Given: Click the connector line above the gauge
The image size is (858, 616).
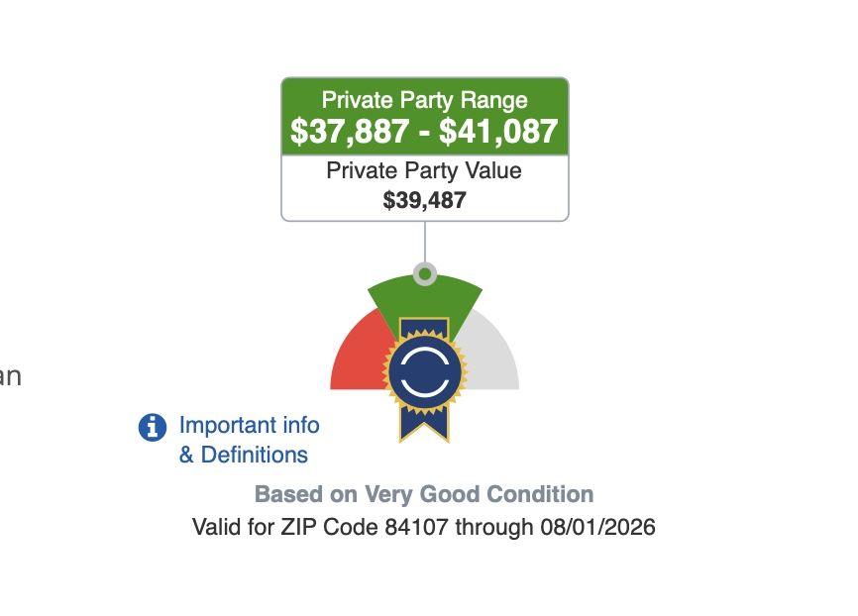Looking at the screenshot, I should pyautogui.click(x=425, y=242).
